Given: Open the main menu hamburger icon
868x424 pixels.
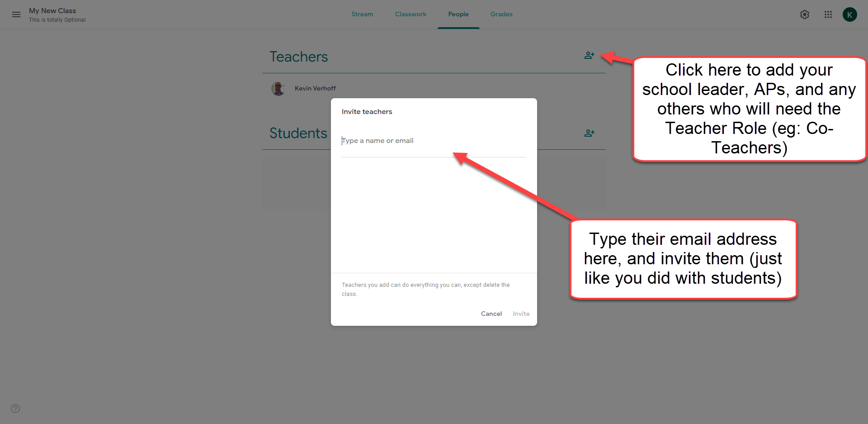Looking at the screenshot, I should click(16, 14).
